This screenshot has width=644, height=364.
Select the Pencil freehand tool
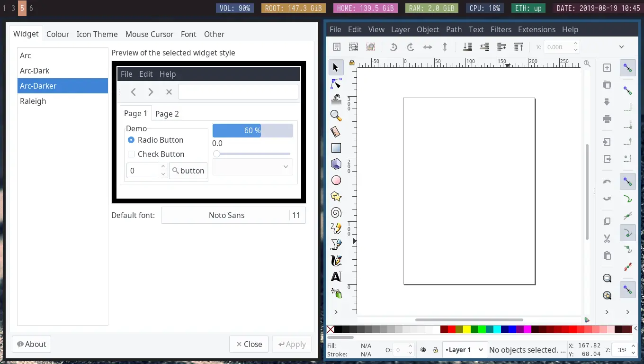[336, 228]
